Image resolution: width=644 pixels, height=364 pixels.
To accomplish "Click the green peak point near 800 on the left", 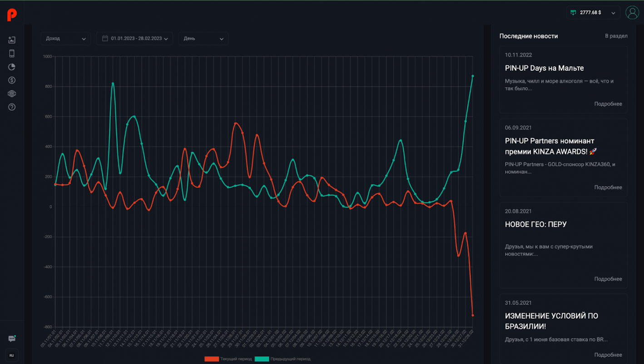I will [x=113, y=84].
